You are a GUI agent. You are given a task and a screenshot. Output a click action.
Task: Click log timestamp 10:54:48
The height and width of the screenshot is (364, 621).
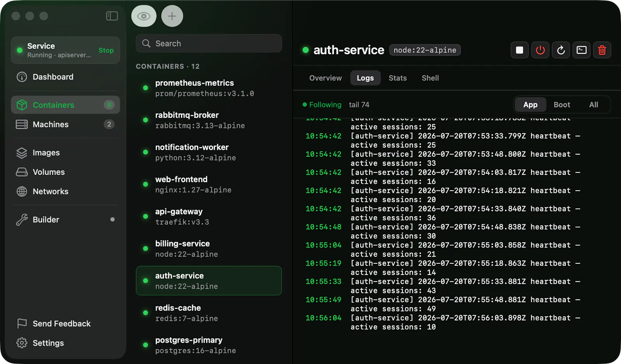pyautogui.click(x=323, y=227)
